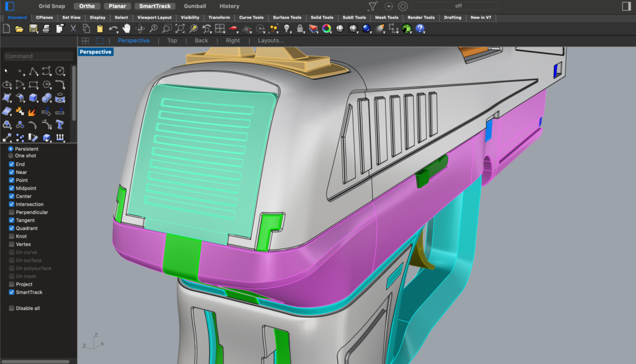Screen dimensions: 636x364
Task: Select the Explode tool icon
Action: coord(33,112)
